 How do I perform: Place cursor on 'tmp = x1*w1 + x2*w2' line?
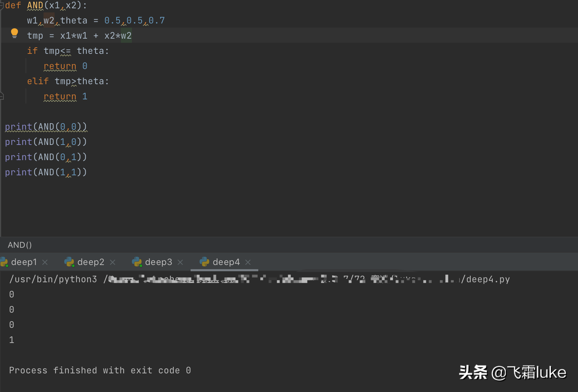(79, 36)
